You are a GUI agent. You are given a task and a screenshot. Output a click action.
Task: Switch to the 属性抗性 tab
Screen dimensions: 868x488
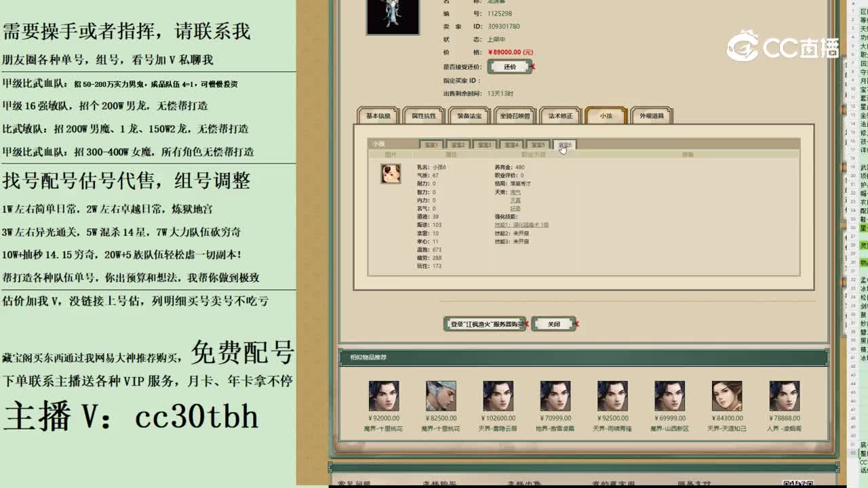point(424,116)
